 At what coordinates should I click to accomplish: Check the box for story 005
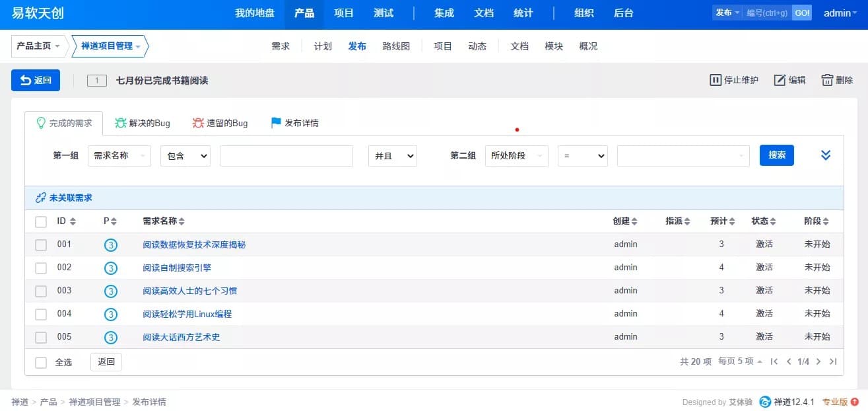(x=41, y=337)
